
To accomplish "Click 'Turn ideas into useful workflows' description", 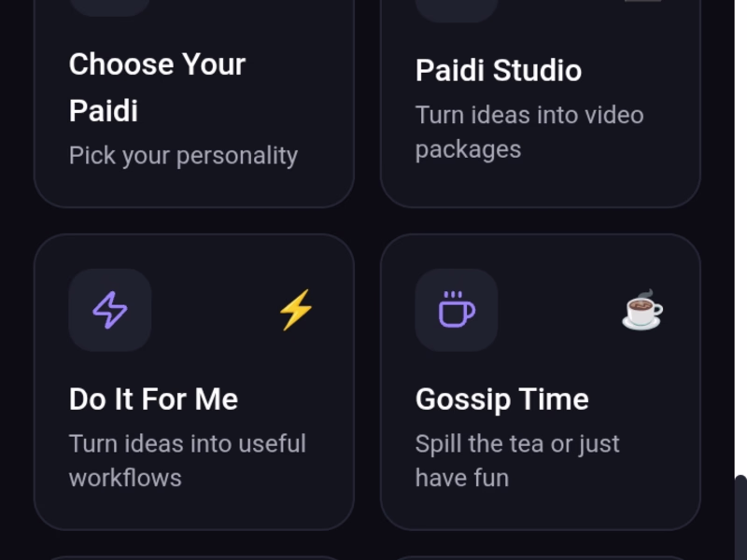I will tap(188, 460).
